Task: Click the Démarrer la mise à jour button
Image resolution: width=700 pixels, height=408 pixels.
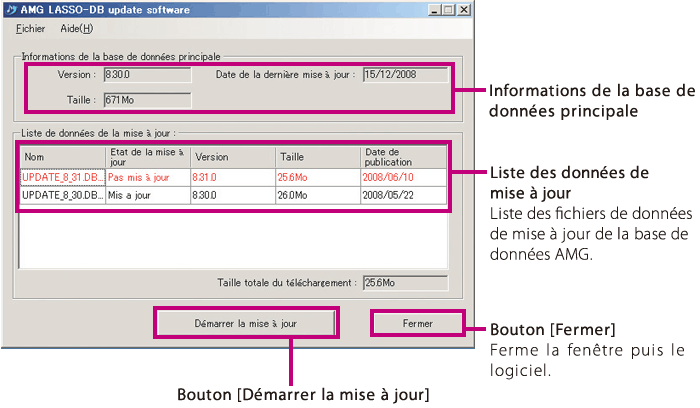Action: point(245,324)
